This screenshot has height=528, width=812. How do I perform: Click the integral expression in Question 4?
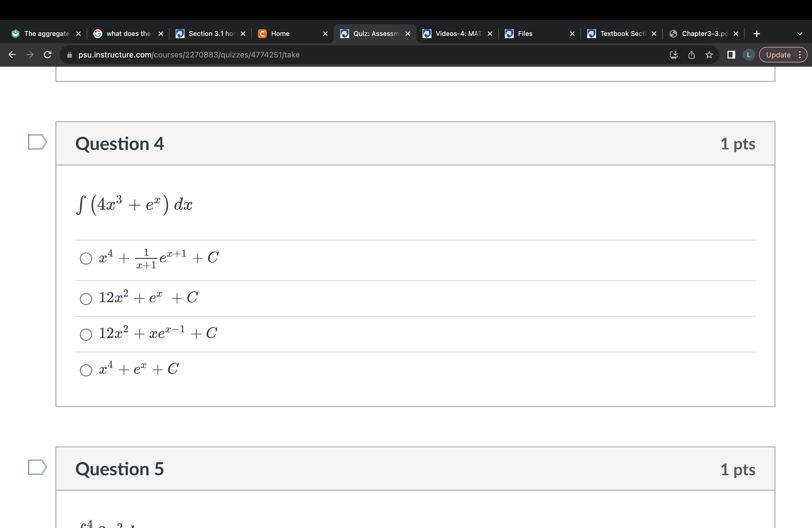point(135,205)
